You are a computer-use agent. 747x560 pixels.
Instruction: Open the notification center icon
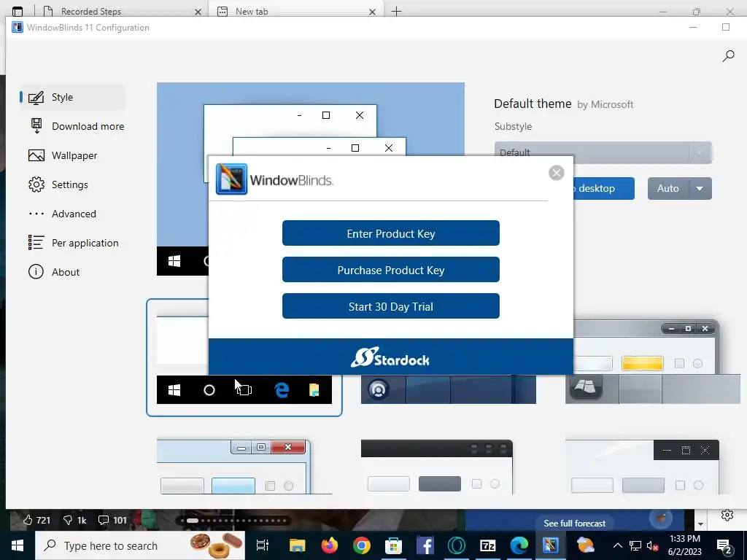click(x=724, y=546)
